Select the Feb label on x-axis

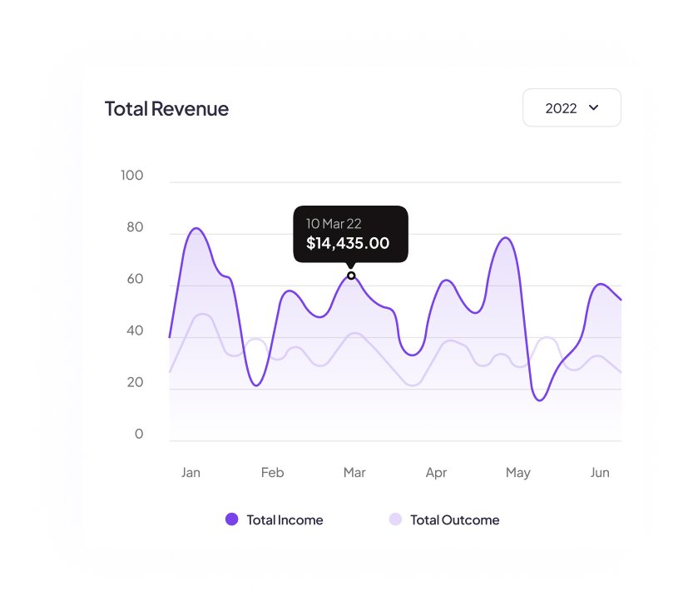(272, 473)
